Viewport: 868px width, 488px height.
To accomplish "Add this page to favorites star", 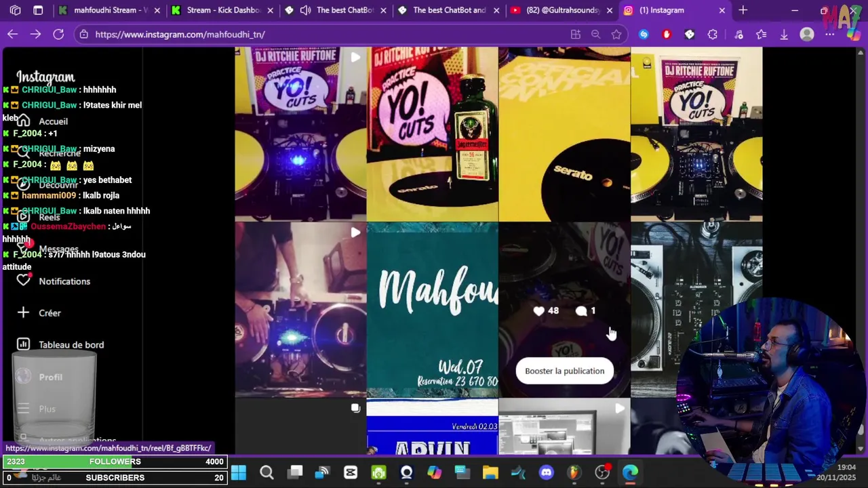I will click(x=616, y=34).
